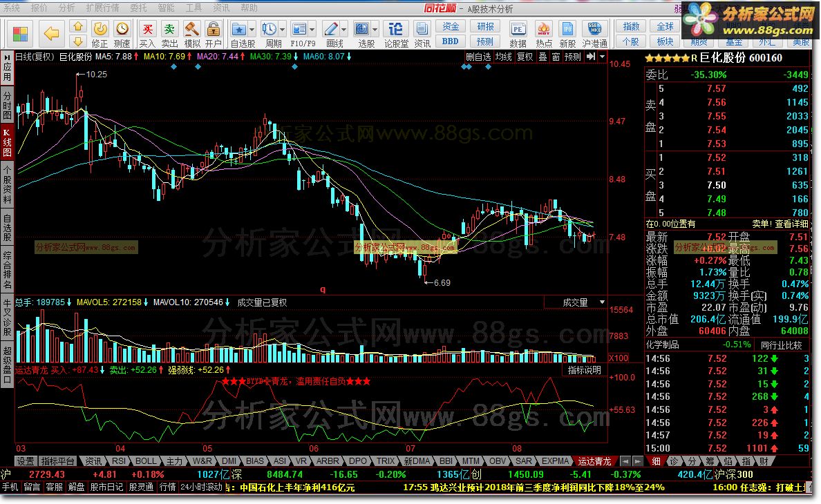Image resolution: width=821 pixels, height=504 pixels.
Task: Open 指标平台 indicator platform
Action: click(58, 461)
